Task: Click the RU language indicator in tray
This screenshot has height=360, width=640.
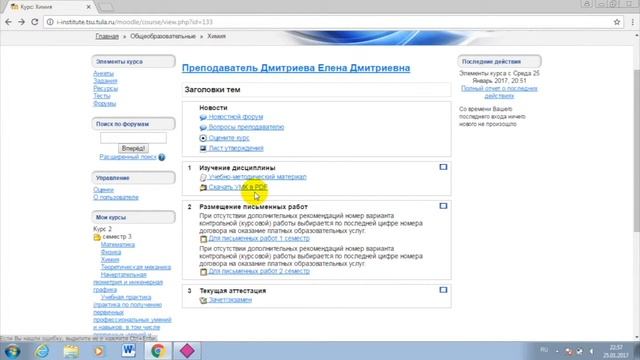Action: [x=544, y=350]
